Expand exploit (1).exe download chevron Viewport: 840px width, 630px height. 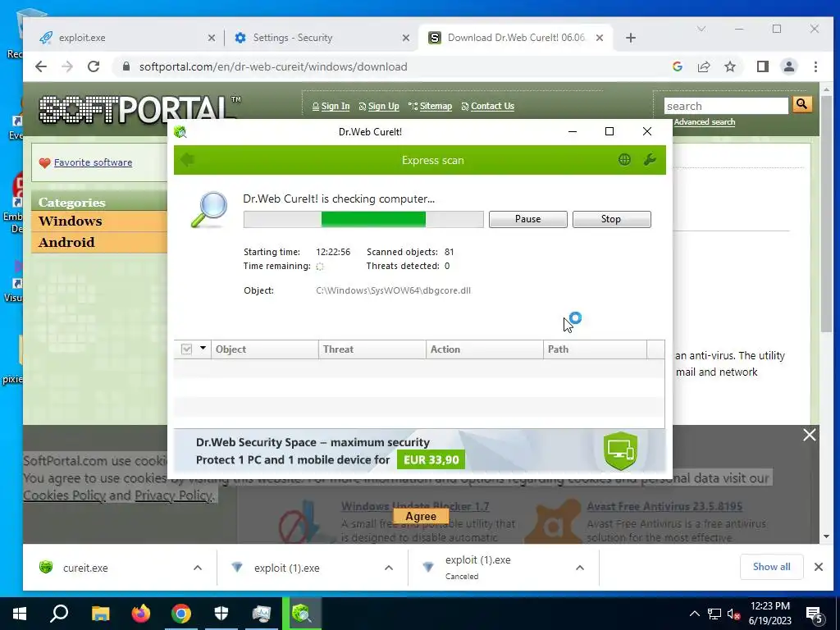click(389, 568)
